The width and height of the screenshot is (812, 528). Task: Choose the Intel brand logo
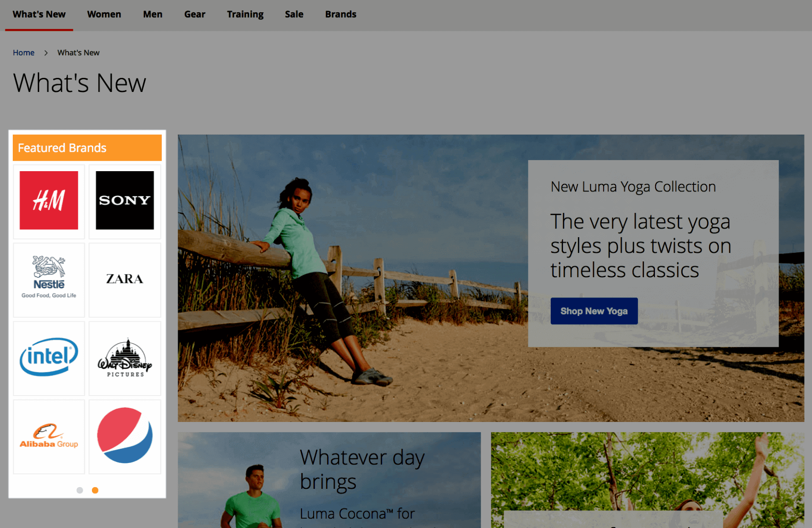pos(49,357)
